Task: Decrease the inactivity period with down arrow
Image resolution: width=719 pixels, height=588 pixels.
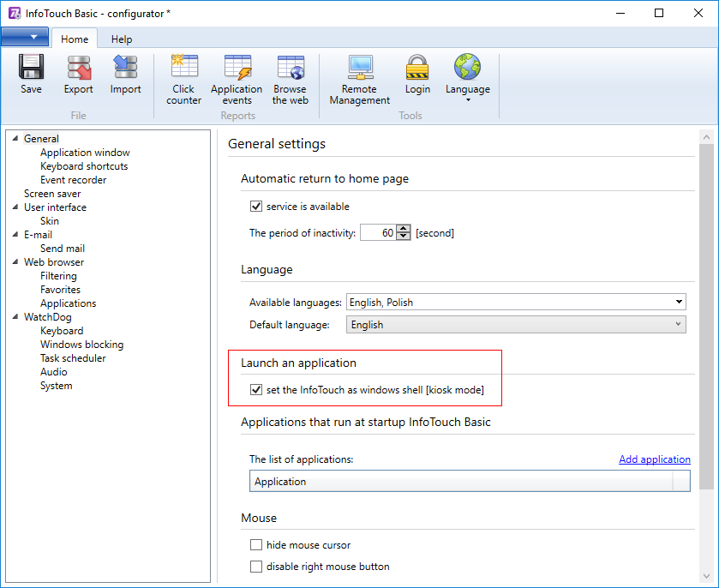Action: click(x=403, y=237)
